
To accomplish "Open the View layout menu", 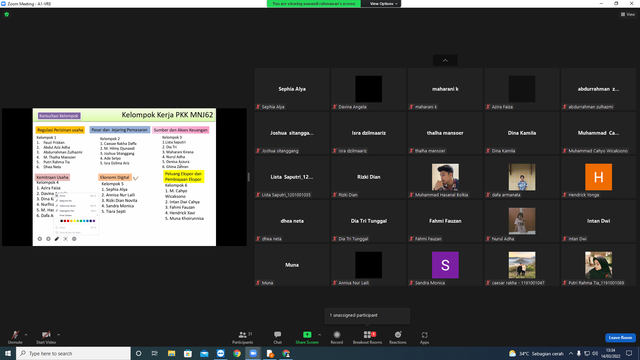I will click(x=628, y=14).
